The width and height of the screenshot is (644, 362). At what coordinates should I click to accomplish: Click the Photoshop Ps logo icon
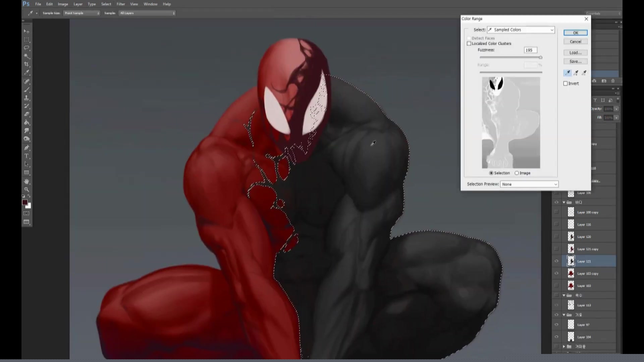pos(26,4)
